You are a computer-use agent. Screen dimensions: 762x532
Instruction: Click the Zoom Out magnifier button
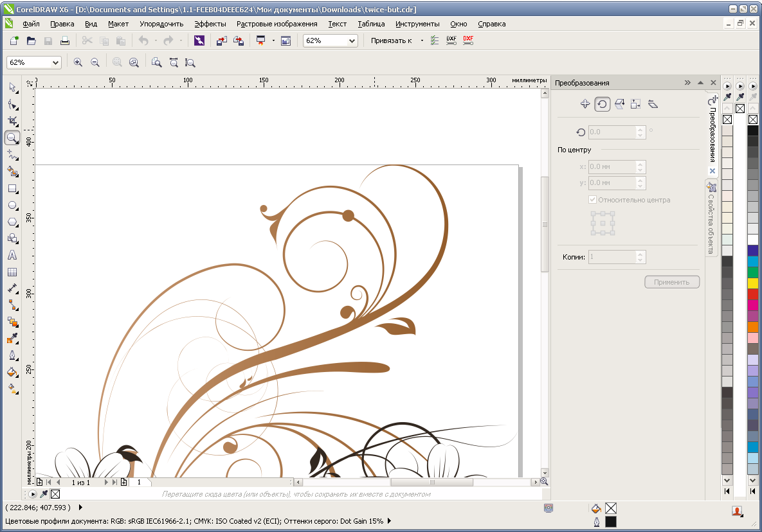[95, 62]
